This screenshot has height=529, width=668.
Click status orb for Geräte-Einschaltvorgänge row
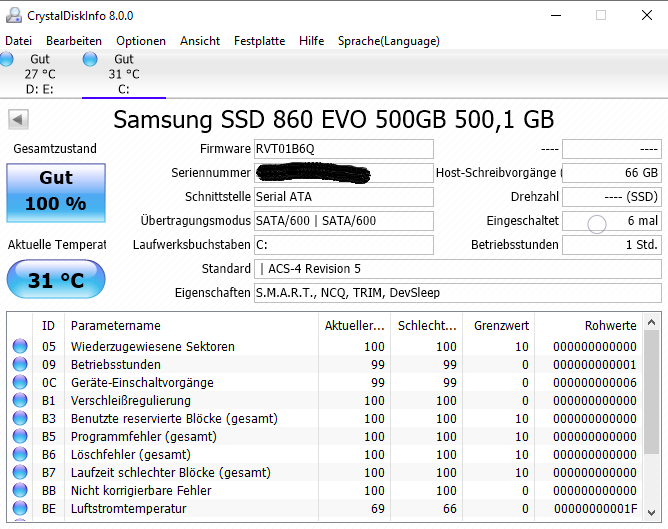click(x=20, y=382)
